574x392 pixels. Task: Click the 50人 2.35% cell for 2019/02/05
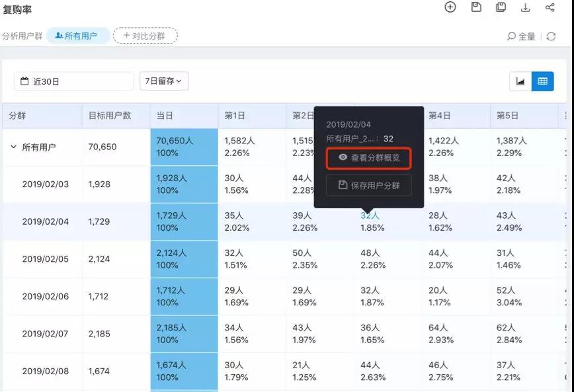(320, 258)
